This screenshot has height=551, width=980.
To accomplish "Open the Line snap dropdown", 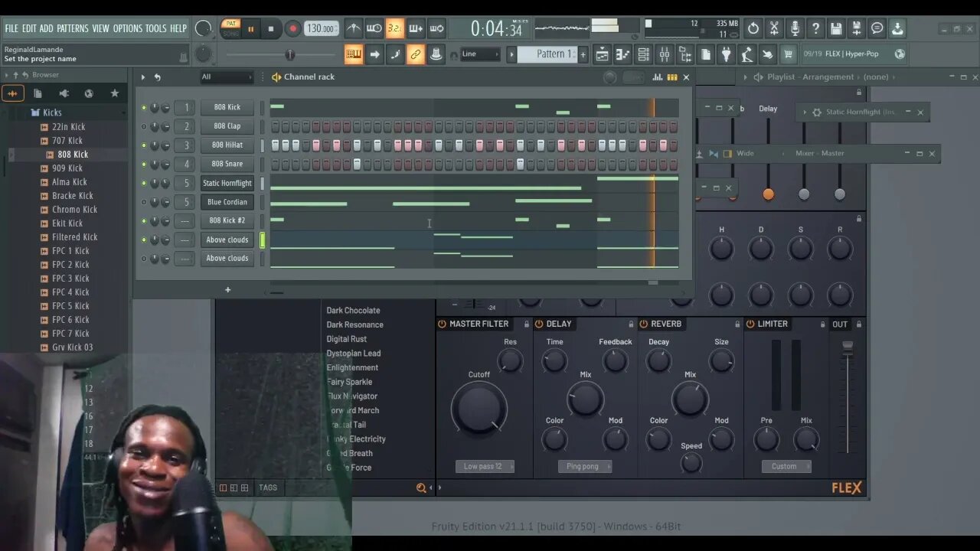I will point(481,54).
